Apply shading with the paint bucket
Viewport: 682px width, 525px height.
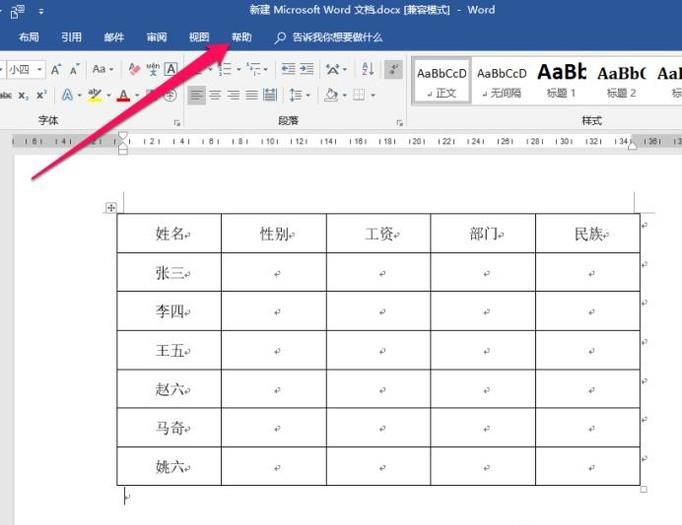(x=331, y=95)
